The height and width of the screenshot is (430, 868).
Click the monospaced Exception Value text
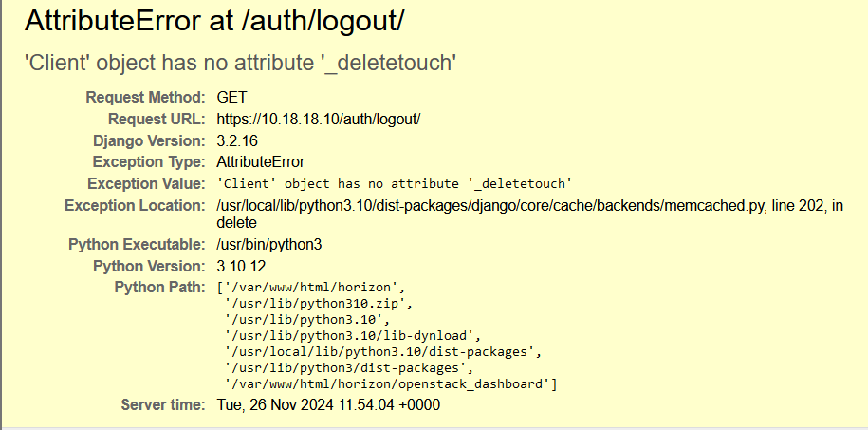coord(394,183)
